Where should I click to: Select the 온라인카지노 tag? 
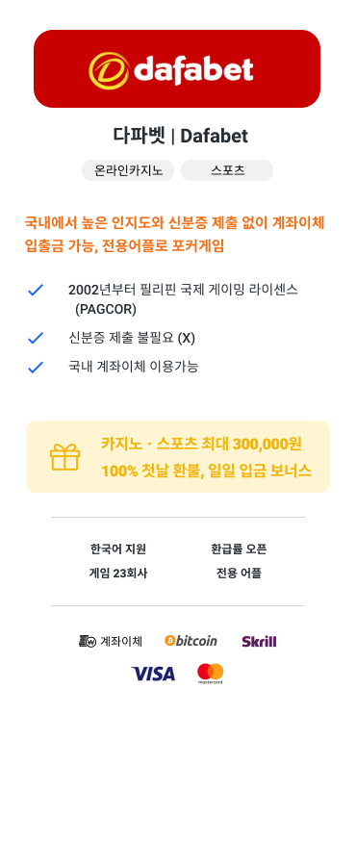(x=128, y=170)
